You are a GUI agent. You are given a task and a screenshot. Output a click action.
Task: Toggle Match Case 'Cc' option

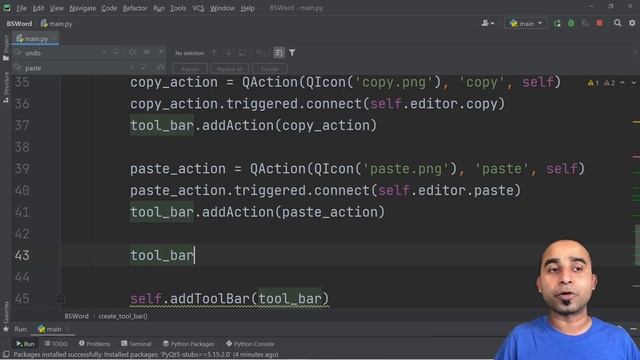tap(133, 52)
